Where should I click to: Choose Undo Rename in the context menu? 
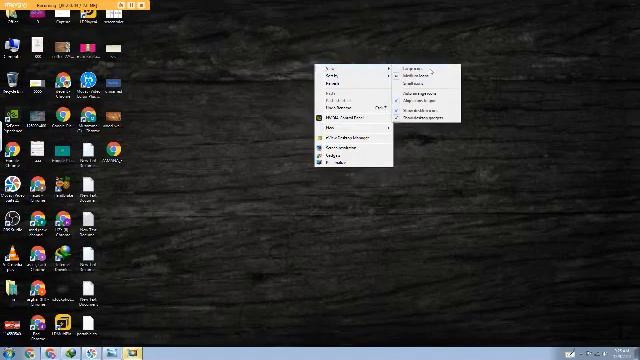[x=353, y=108]
